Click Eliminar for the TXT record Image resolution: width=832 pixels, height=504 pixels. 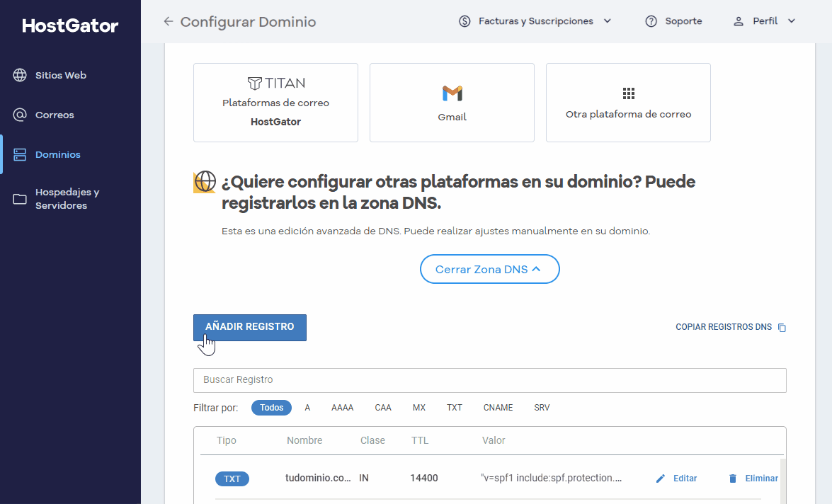(761, 478)
